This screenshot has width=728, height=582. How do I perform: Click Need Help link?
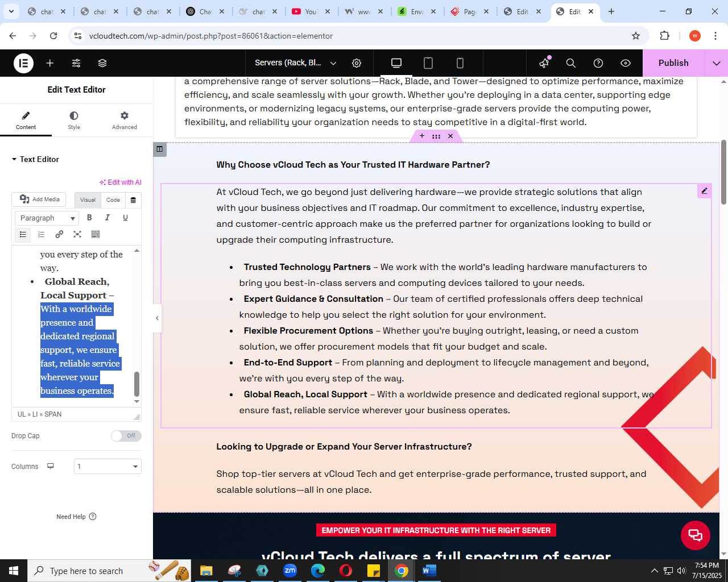pyautogui.click(x=76, y=517)
